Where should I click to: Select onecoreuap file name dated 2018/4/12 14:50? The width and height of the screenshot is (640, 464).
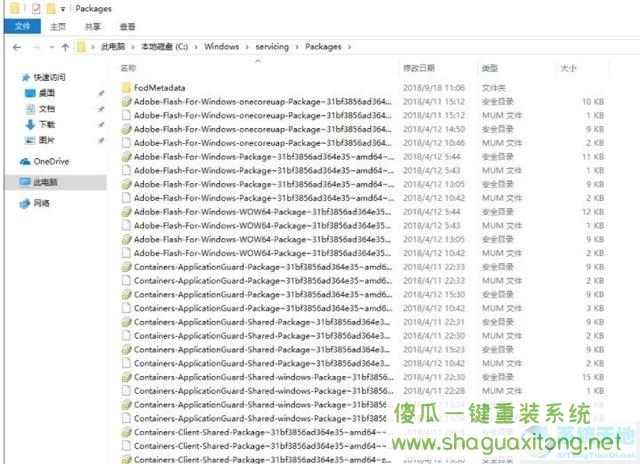click(262, 129)
